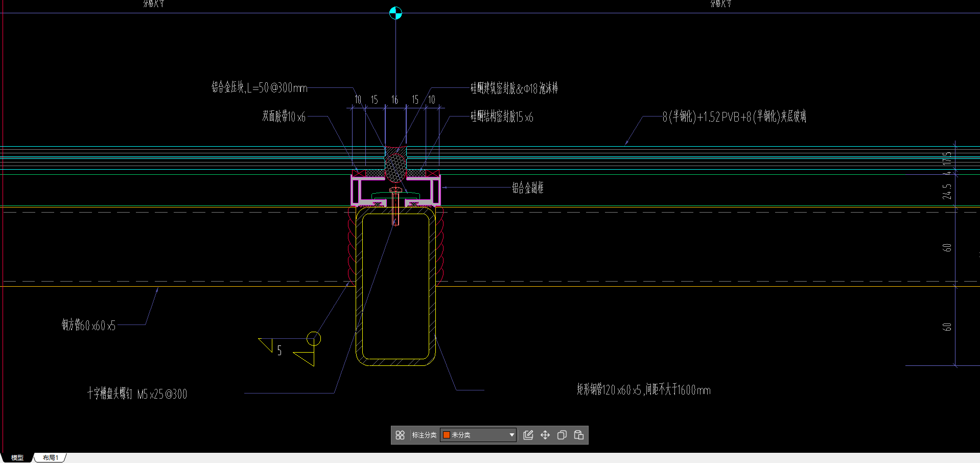Click the edit annotation pencil icon
The height and width of the screenshot is (463, 980).
[528, 435]
